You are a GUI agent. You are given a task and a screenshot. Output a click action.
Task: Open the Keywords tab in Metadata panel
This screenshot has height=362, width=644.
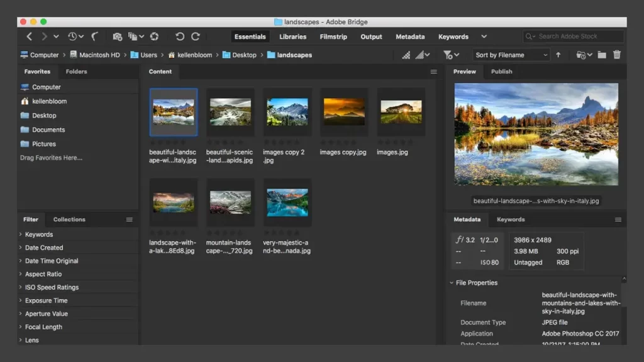tap(510, 219)
